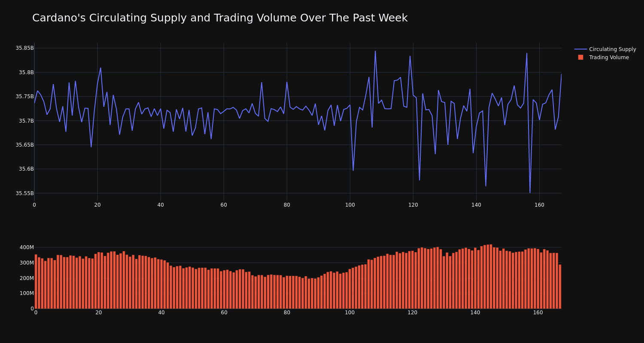
Task: Click x-axis tick 100 under supply chart
Action: pyautogui.click(x=350, y=205)
